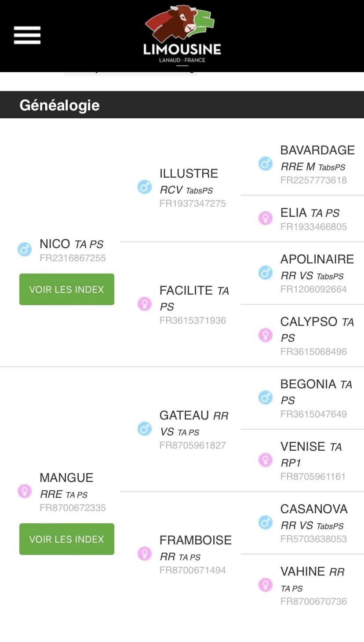Open the APOLINAIRE ancestor entry
This screenshot has width=364, height=642.
(317, 259)
